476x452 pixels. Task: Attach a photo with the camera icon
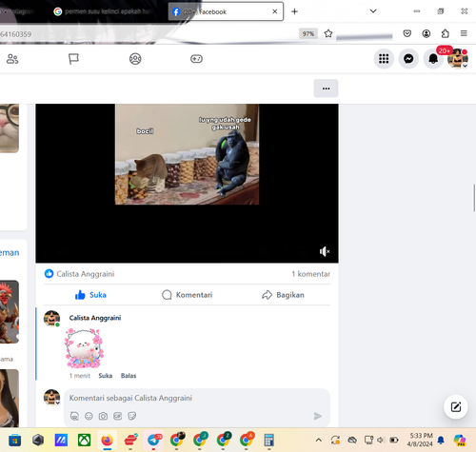click(103, 416)
